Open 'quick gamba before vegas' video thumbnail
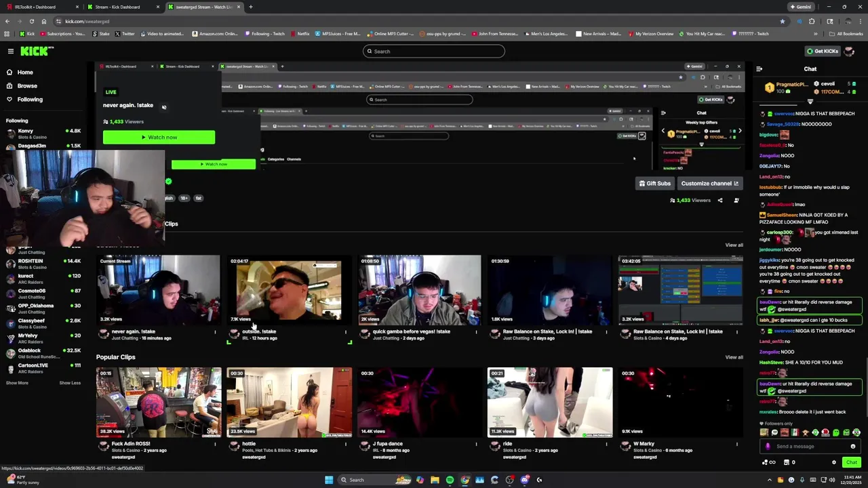Image resolution: width=868 pixels, height=488 pixels. pyautogui.click(x=419, y=290)
